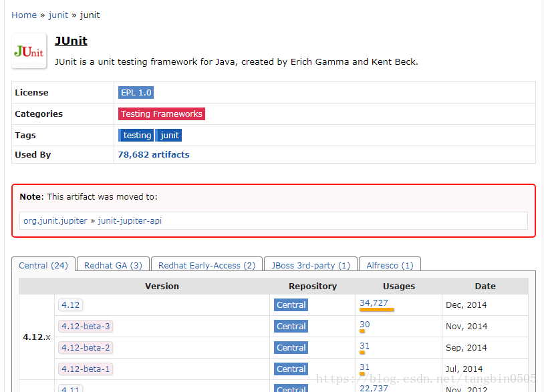This screenshot has width=544, height=392.
Task: Select the testing tag
Action: point(136,135)
